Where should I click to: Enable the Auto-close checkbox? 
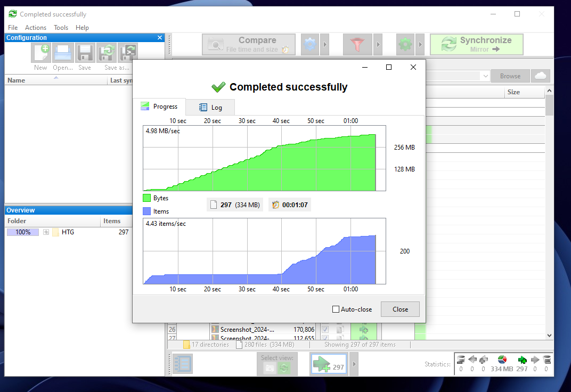[x=336, y=309]
